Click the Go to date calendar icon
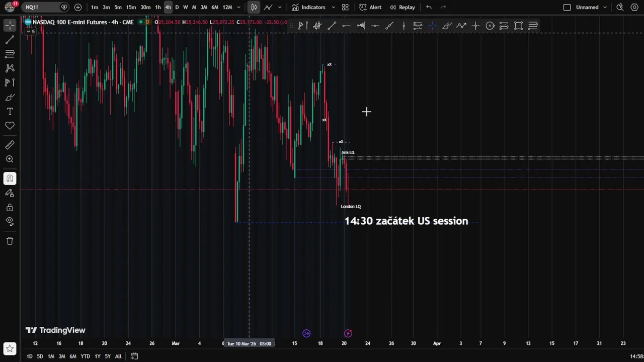The width and height of the screenshot is (644, 362). [x=134, y=356]
